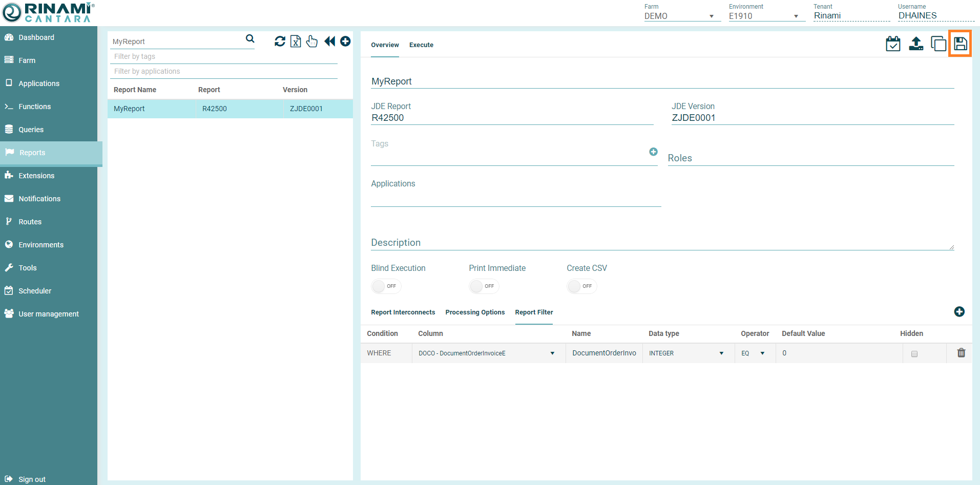Turn on Print Immediate switch
The height and width of the screenshot is (485, 980).
point(484,286)
